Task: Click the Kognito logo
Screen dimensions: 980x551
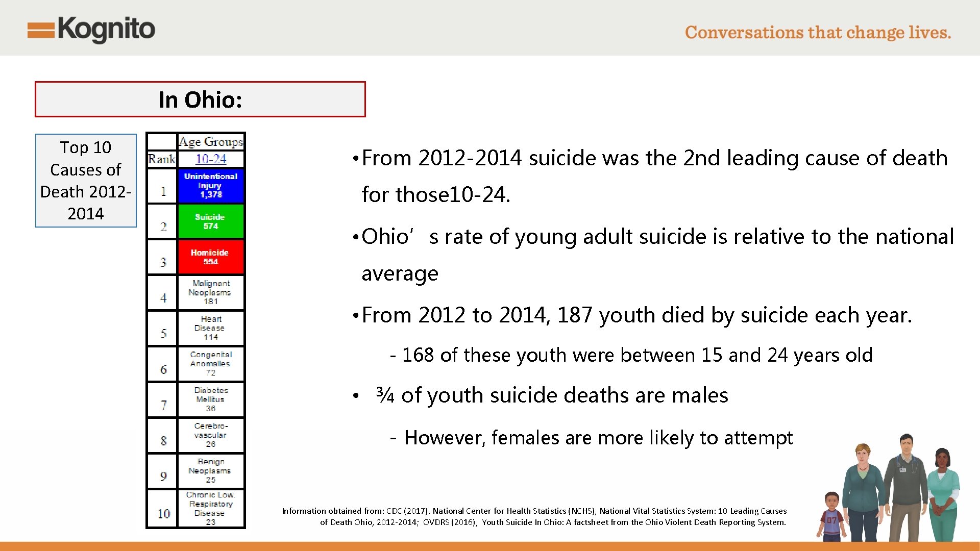Action: pyautogui.click(x=91, y=30)
